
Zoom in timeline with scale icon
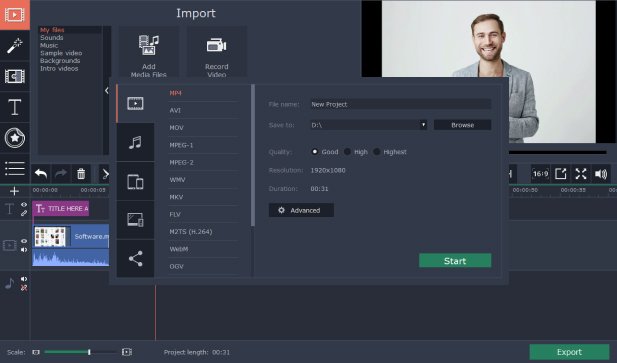(x=127, y=352)
